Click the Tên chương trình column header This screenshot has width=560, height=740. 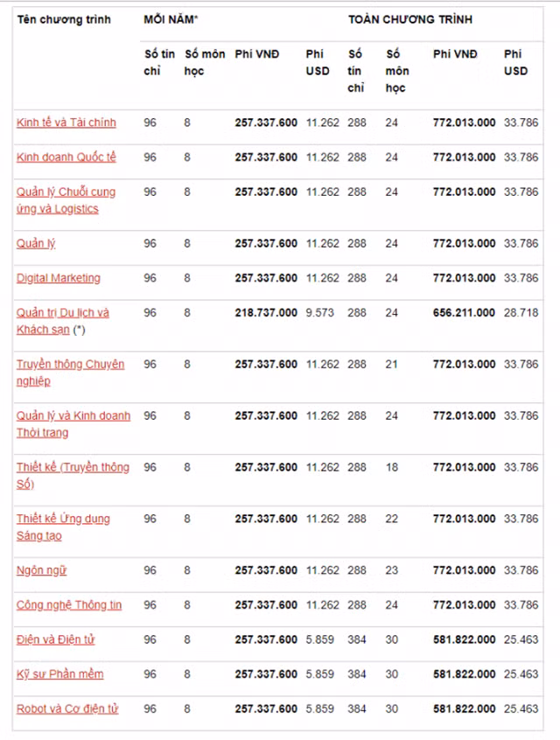click(x=64, y=20)
